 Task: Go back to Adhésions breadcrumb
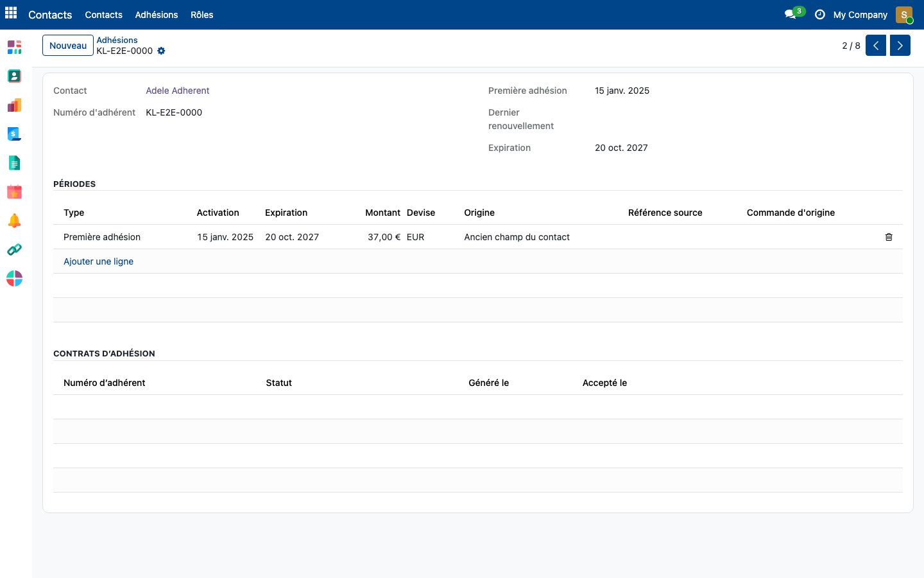point(117,40)
